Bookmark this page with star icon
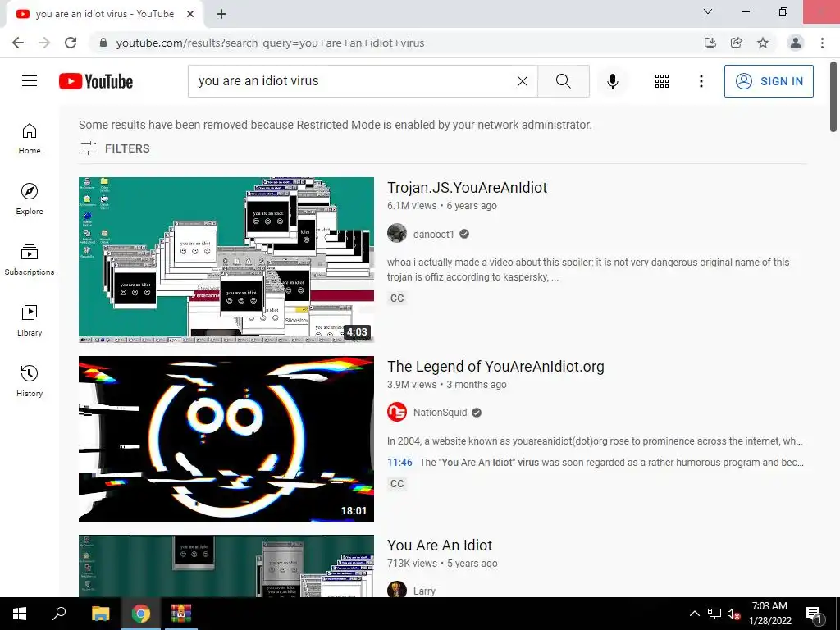This screenshot has width=840, height=630. 763,43
